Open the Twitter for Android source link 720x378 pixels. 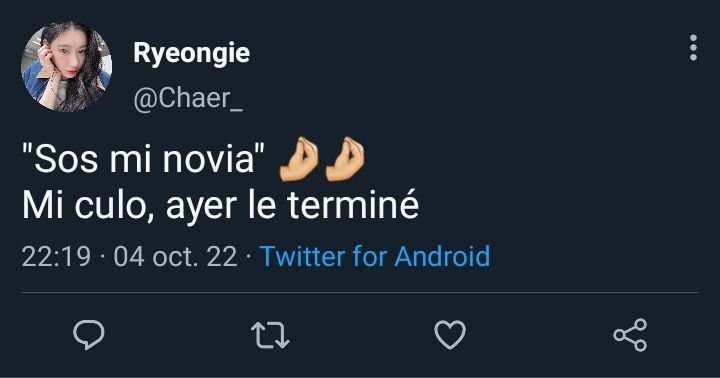[375, 256]
